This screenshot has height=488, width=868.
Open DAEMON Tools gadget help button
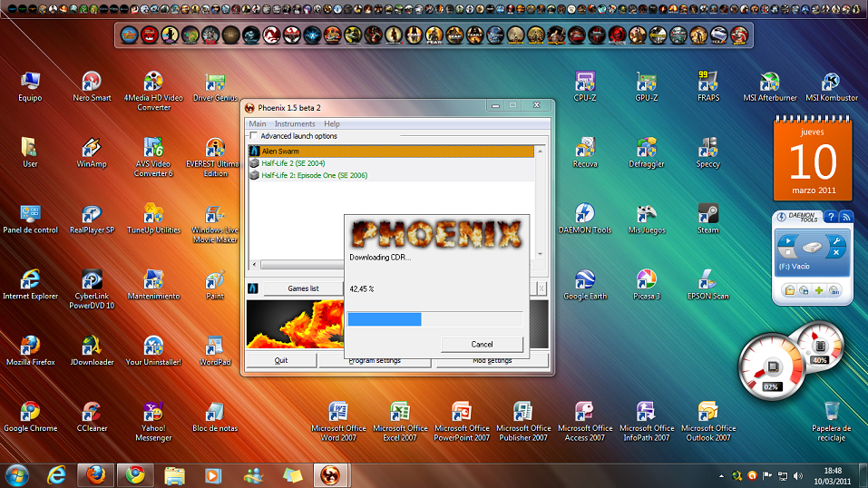tap(830, 217)
